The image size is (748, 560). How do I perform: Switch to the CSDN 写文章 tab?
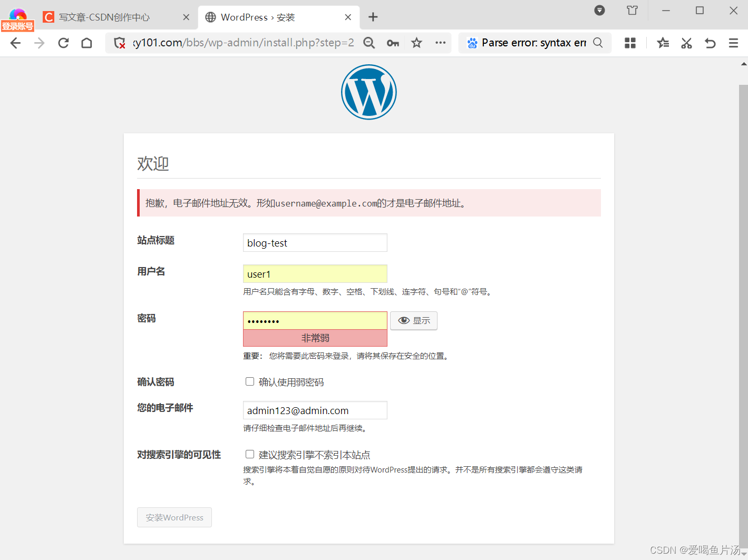pos(104,17)
